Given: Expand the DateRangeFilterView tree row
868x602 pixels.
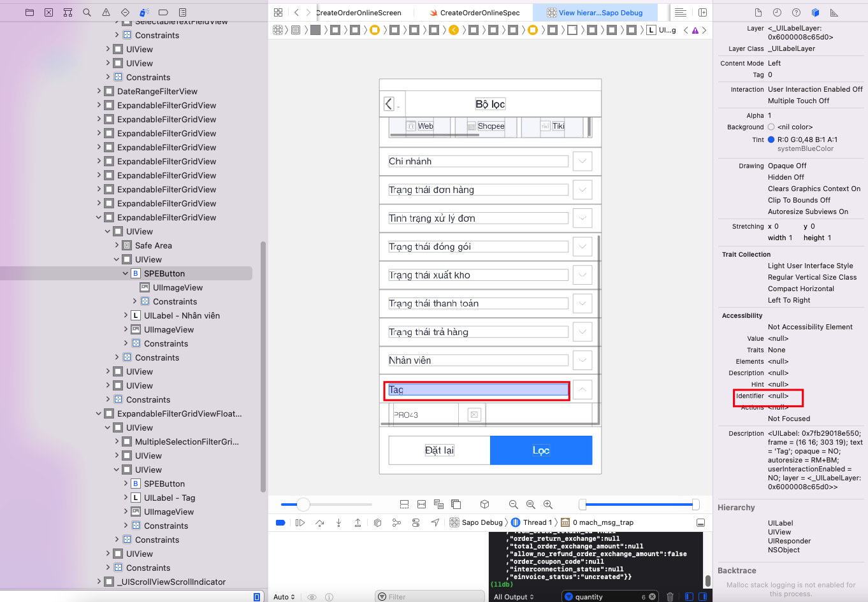Looking at the screenshot, I should point(99,91).
